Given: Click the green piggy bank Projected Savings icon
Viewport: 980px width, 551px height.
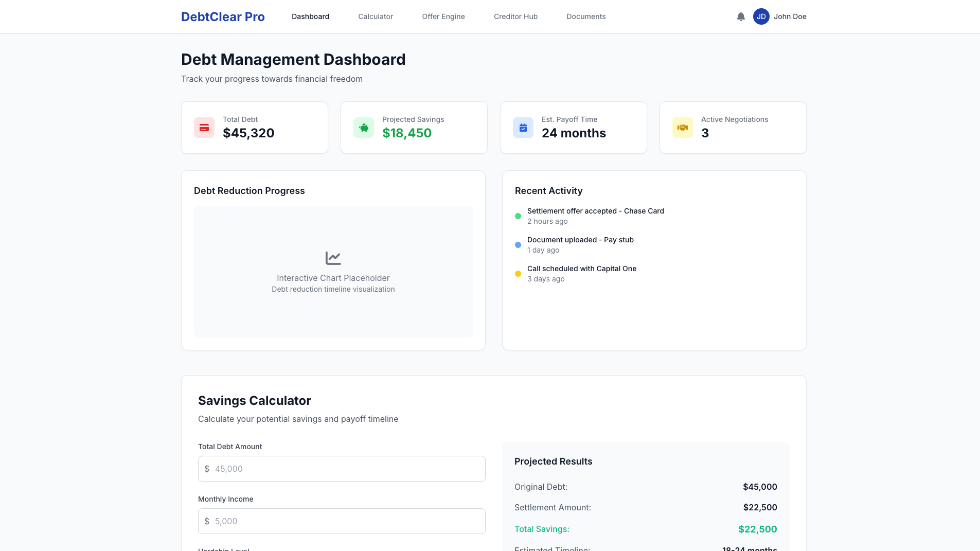Looking at the screenshot, I should pos(363,127).
